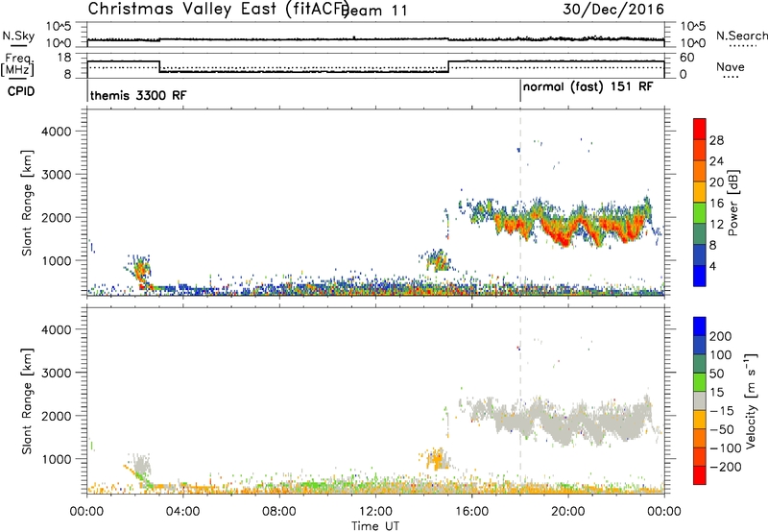The width and height of the screenshot is (768, 532).
Task: Click the 12 tick on power colorbar
Action: pyautogui.click(x=716, y=225)
